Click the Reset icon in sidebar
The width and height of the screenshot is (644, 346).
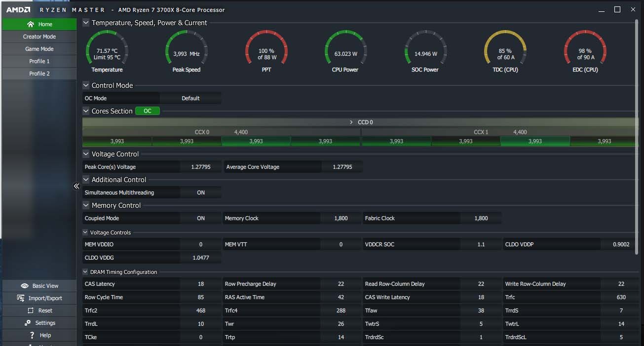pos(30,310)
